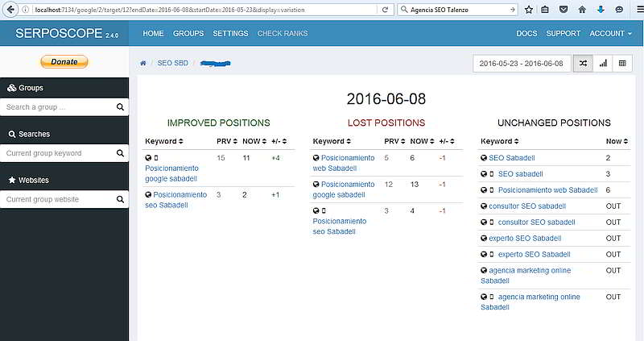The height and width of the screenshot is (341, 644).
Task: Click the search icon in keyword search box
Action: [120, 153]
